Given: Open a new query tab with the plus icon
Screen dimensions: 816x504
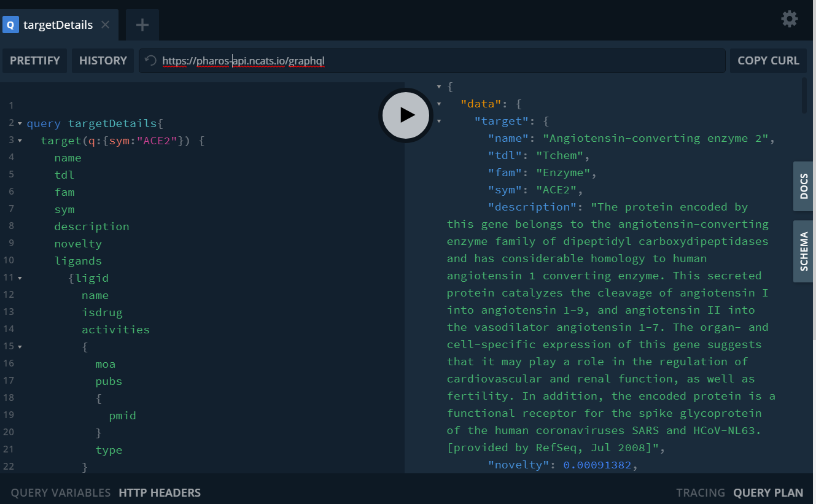Looking at the screenshot, I should click(x=142, y=25).
